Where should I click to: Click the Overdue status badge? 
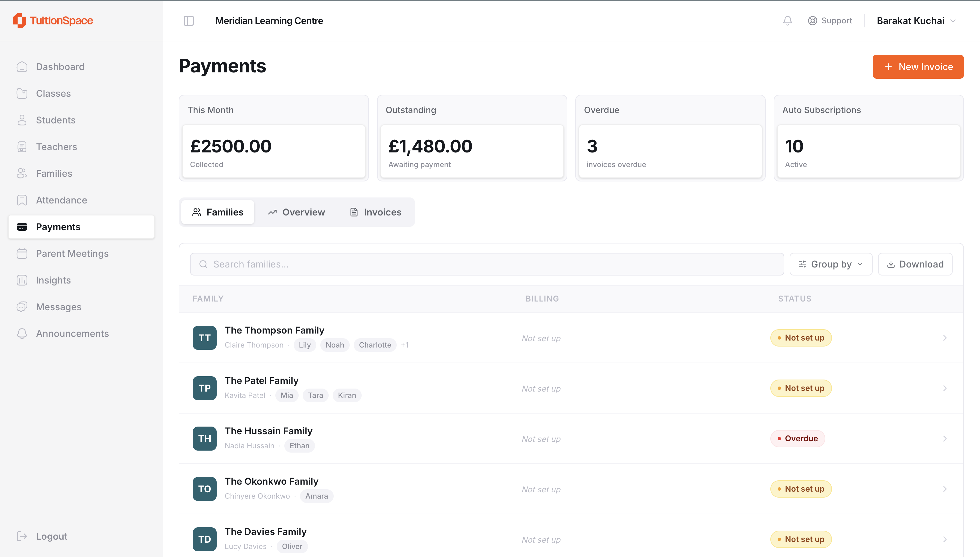point(798,439)
